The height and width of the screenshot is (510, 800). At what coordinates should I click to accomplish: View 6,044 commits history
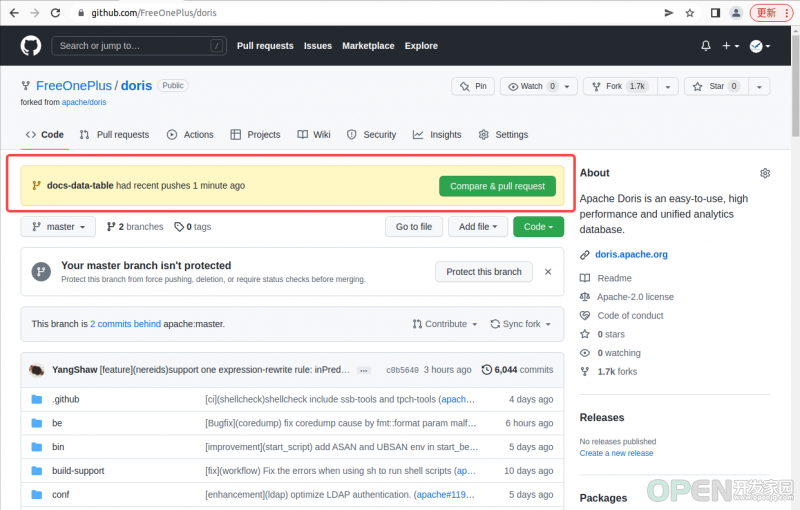click(517, 370)
